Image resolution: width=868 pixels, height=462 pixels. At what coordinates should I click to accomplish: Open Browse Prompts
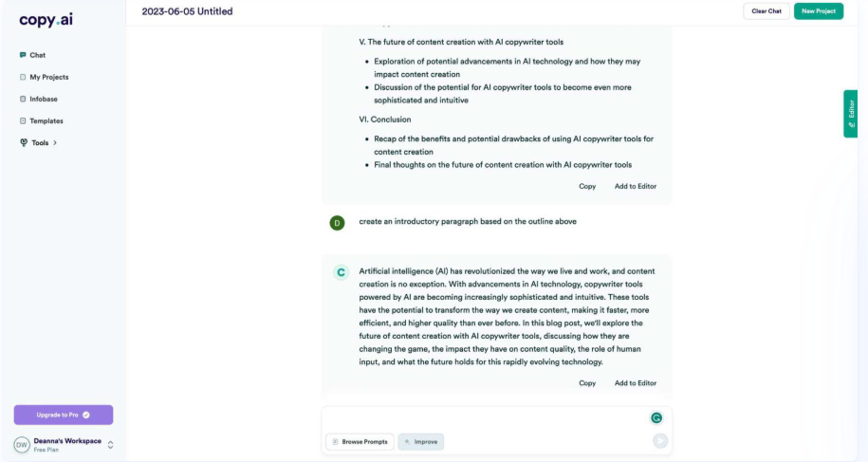359,441
